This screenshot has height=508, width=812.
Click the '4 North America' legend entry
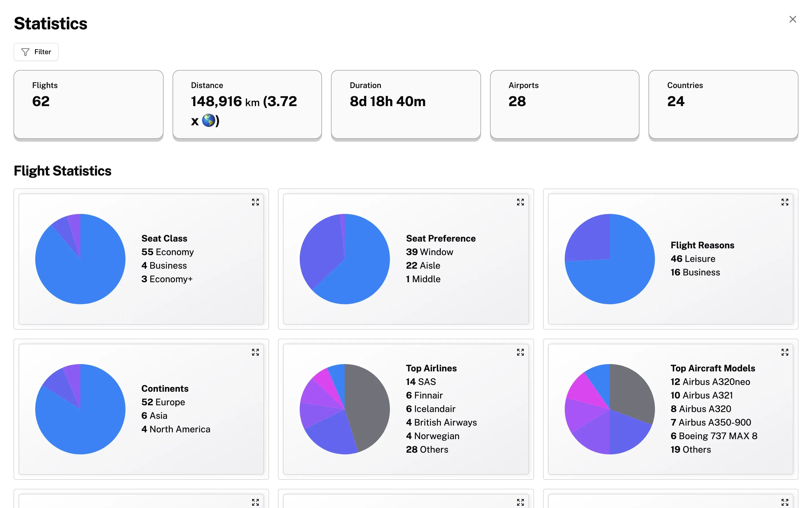click(x=176, y=429)
